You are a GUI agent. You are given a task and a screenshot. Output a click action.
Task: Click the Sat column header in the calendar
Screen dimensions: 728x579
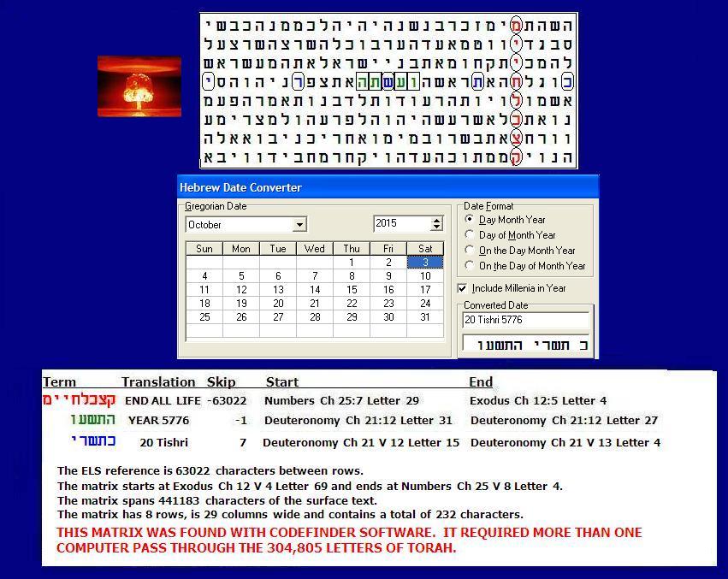(x=425, y=249)
